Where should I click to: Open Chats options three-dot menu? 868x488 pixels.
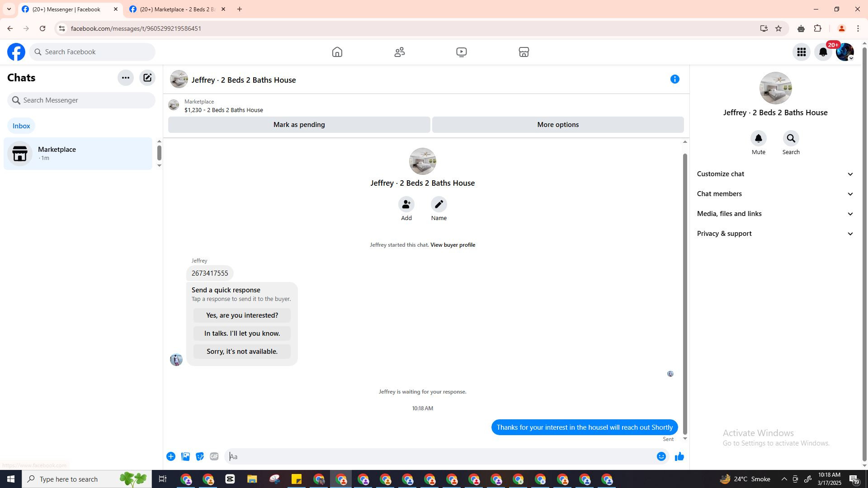[125, 78]
